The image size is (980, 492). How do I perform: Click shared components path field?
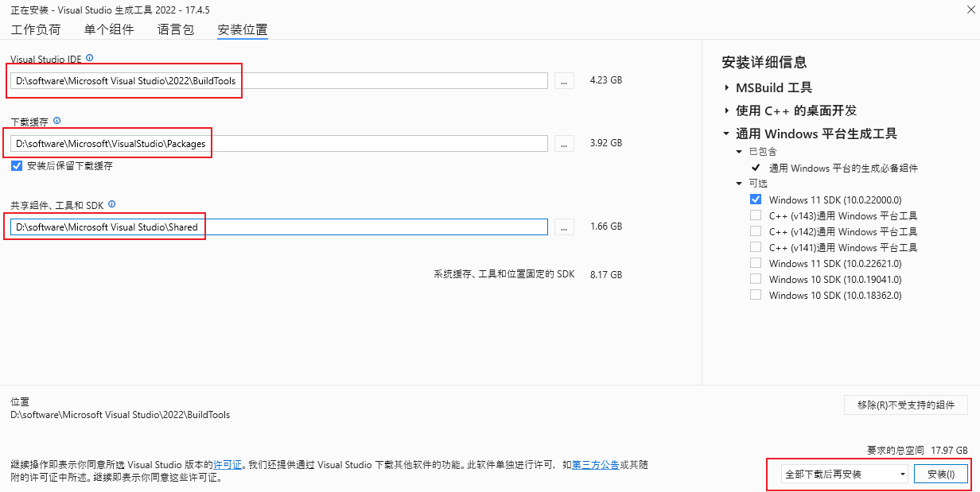[279, 227]
